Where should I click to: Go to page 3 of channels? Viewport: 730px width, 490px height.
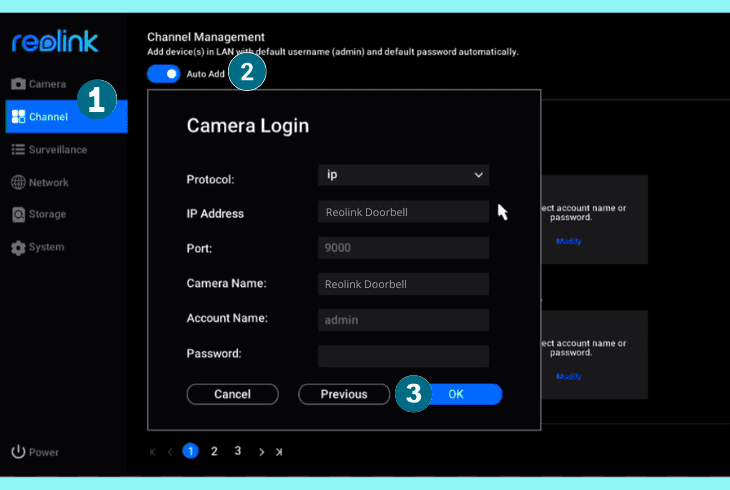(238, 451)
